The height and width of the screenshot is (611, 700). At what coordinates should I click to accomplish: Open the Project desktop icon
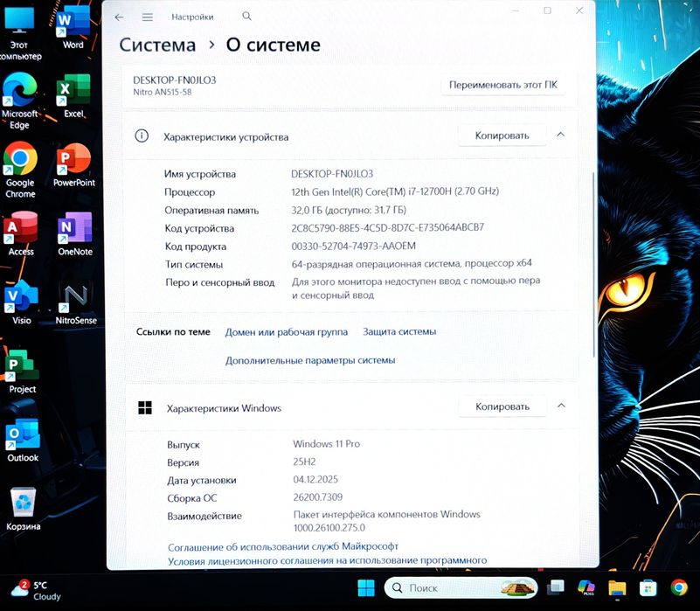pyautogui.click(x=22, y=372)
